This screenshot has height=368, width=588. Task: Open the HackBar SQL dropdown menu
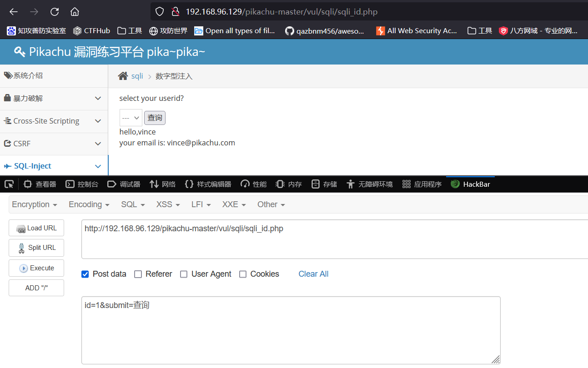[x=133, y=204]
